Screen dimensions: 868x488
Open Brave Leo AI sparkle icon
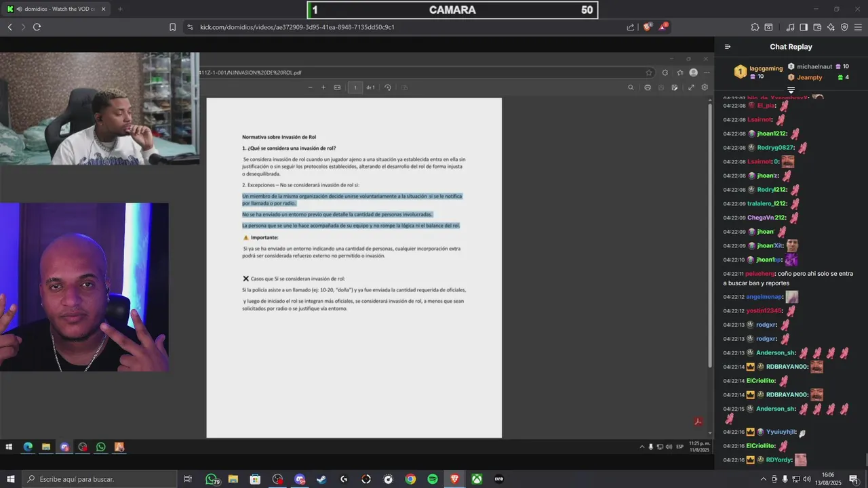click(831, 27)
